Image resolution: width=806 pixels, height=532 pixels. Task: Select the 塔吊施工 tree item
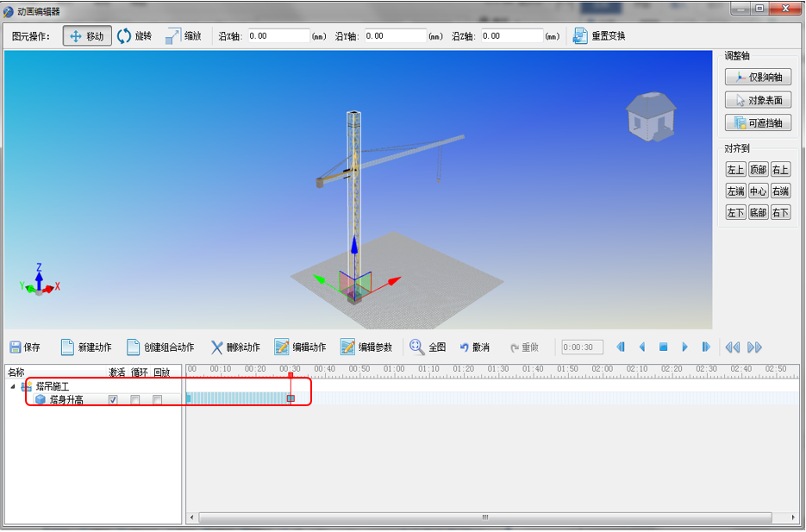52,386
